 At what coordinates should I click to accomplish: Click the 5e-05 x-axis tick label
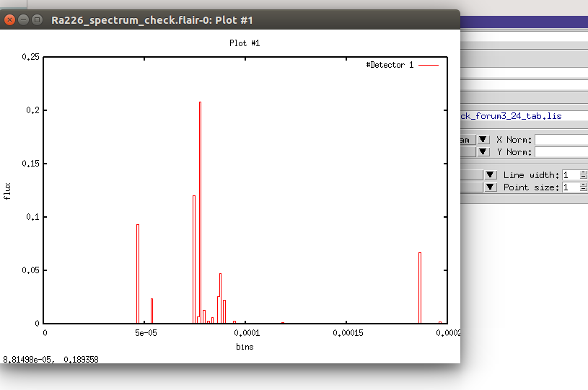tap(146, 332)
